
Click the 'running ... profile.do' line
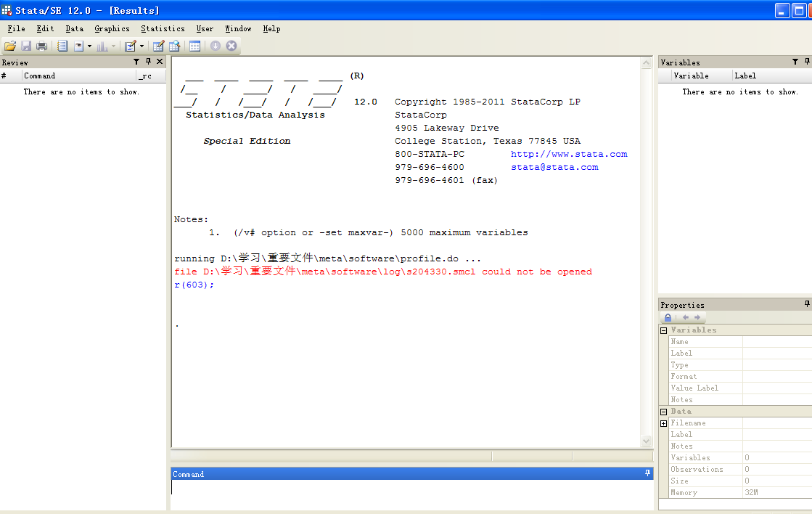click(327, 258)
